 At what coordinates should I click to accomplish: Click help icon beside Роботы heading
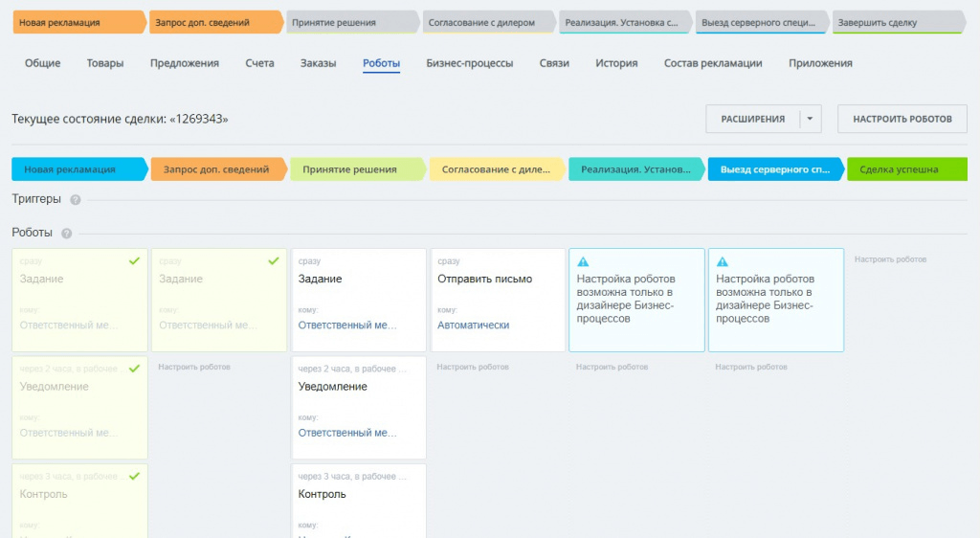pos(67,234)
